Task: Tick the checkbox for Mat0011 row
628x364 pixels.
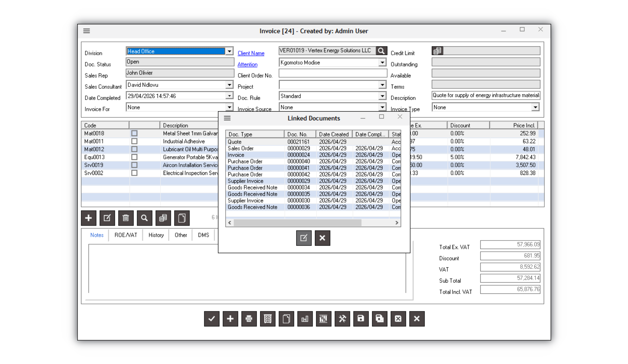Action: (134, 141)
